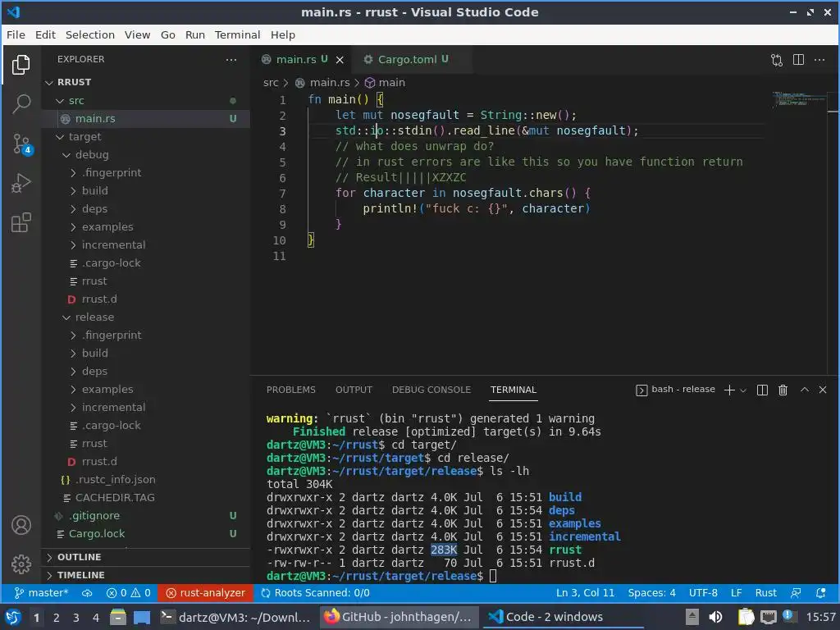The width and height of the screenshot is (840, 630).
Task: Kill terminal with trash icon
Action: tap(783, 390)
